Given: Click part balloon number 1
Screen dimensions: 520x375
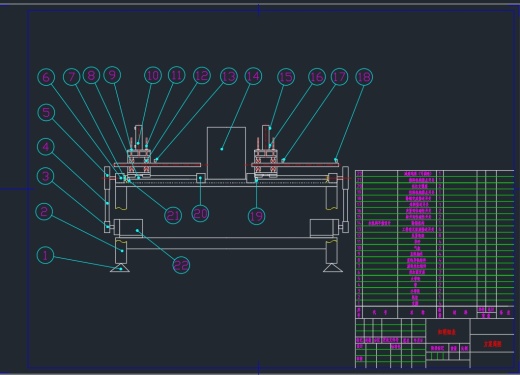Looking at the screenshot, I should (45, 255).
